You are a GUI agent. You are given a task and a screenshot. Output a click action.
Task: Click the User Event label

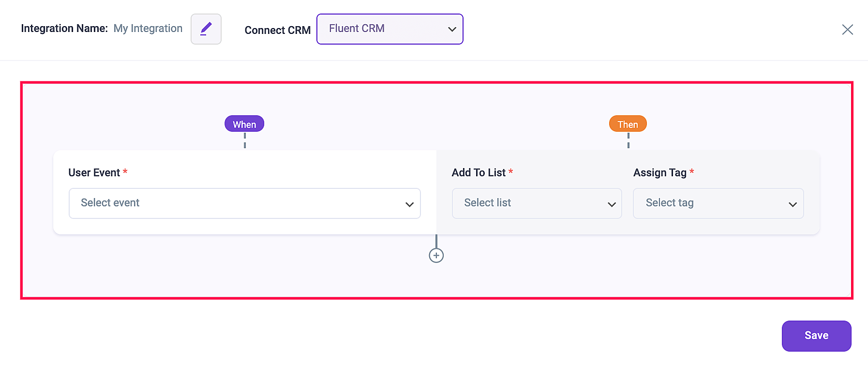pyautogui.click(x=94, y=172)
